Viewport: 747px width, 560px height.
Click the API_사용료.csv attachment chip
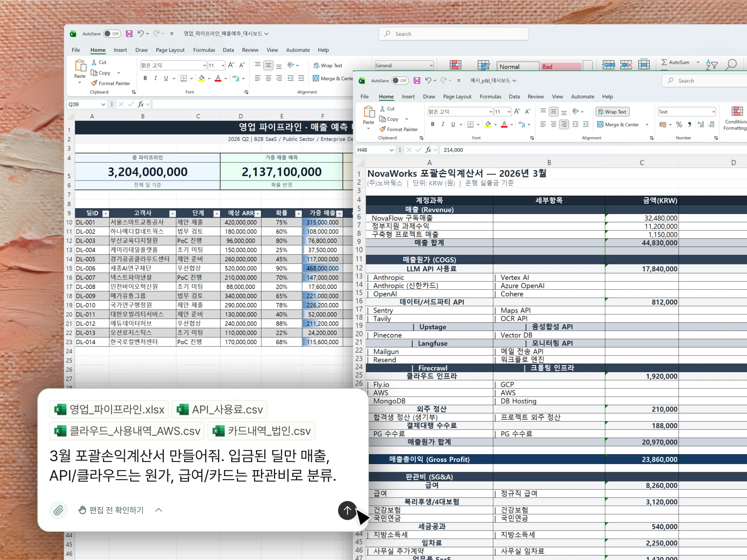(220, 409)
